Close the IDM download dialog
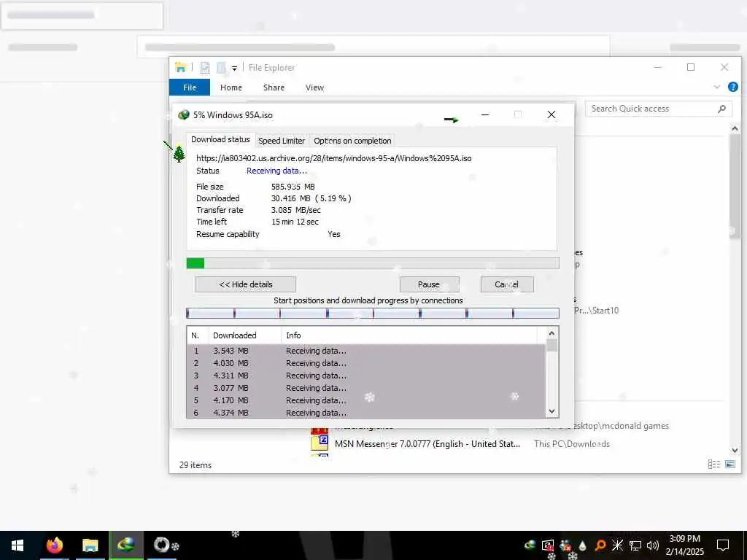This screenshot has height=560, width=747. pyautogui.click(x=551, y=114)
